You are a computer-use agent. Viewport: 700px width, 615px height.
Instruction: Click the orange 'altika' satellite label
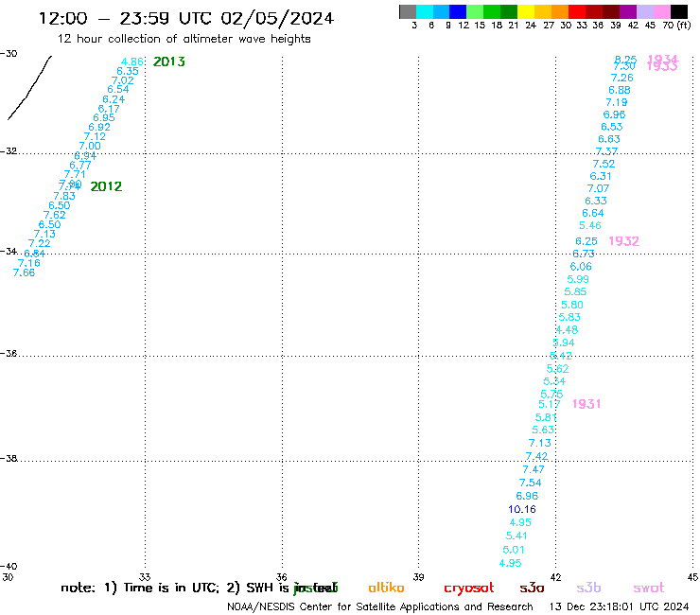pos(386,588)
